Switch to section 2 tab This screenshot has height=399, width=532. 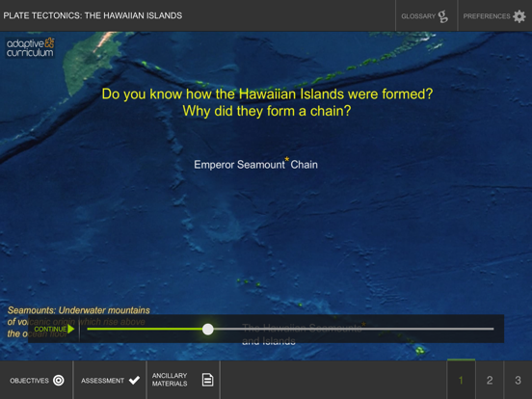point(490,380)
